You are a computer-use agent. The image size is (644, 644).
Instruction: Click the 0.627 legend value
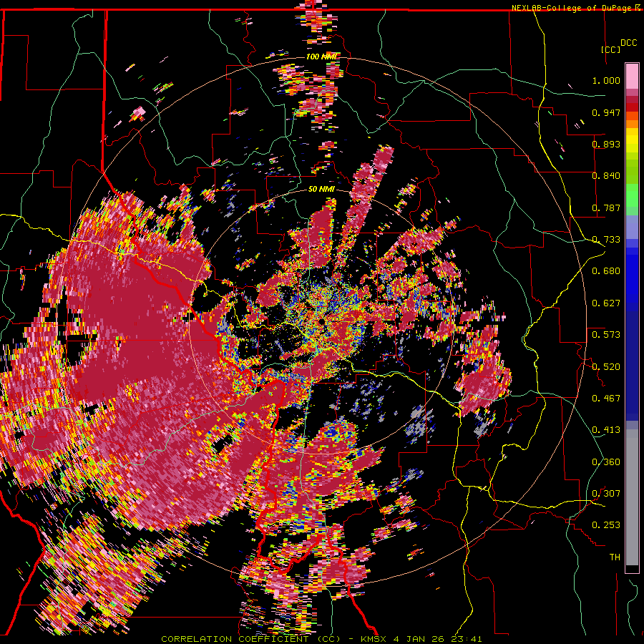pyautogui.click(x=606, y=303)
